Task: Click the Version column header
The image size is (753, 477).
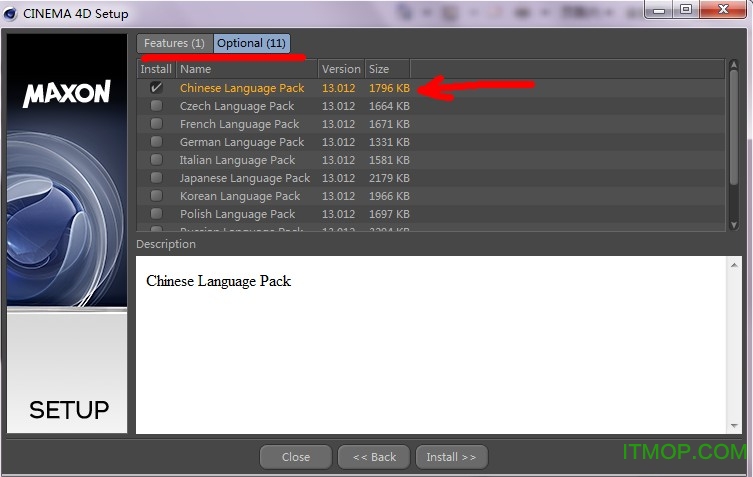Action: 341,69
